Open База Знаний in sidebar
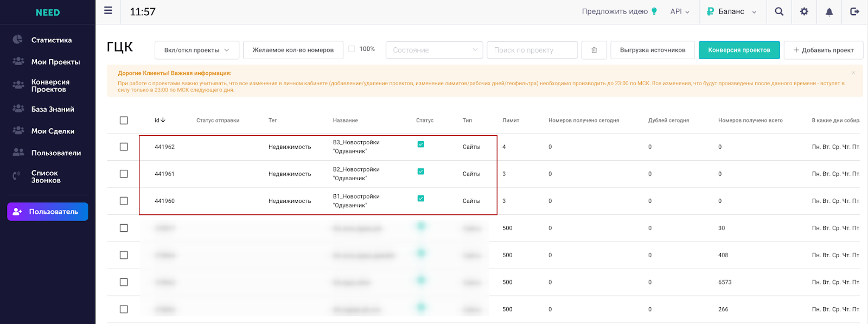 click(x=53, y=109)
